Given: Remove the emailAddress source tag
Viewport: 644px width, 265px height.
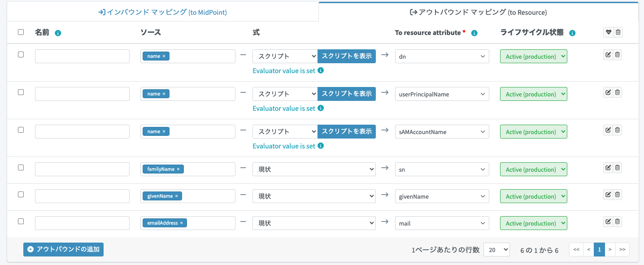Looking at the screenshot, I should [181, 223].
